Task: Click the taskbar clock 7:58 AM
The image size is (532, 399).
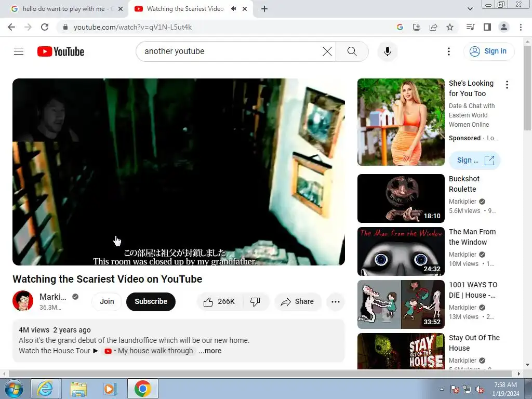Action: coord(506,389)
